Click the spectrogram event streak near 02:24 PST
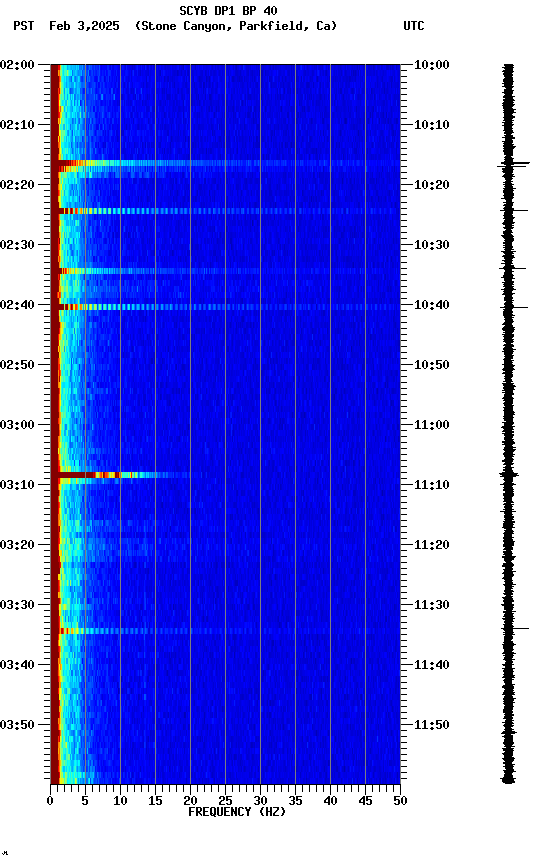The height and width of the screenshot is (864, 552). tap(225, 211)
